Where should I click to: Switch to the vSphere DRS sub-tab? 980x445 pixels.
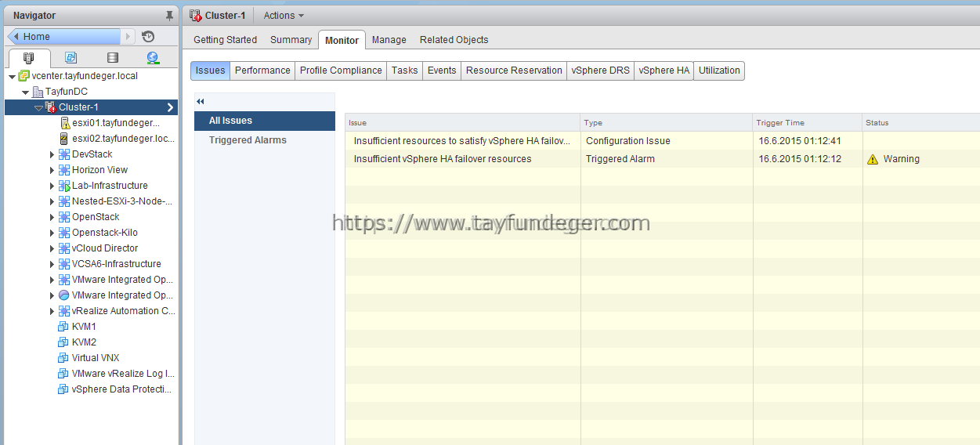pyautogui.click(x=600, y=71)
